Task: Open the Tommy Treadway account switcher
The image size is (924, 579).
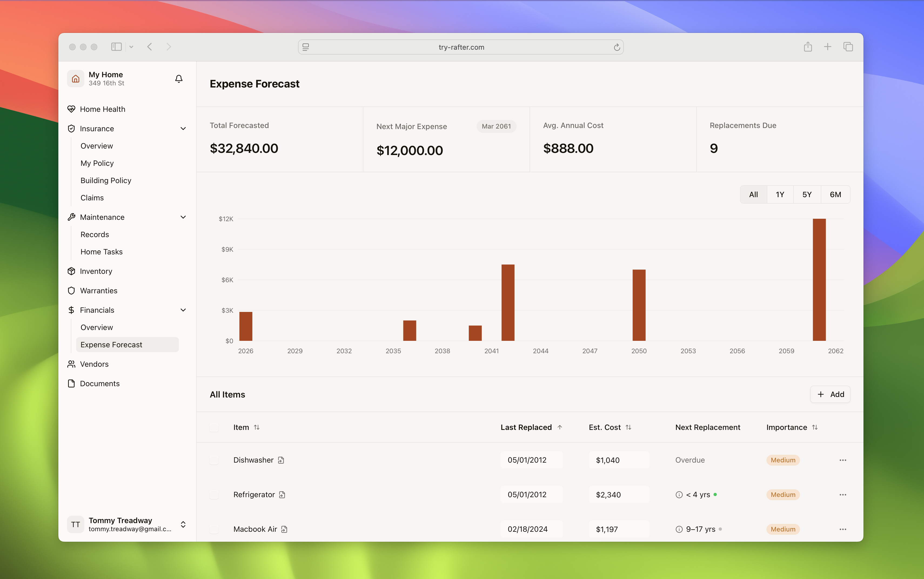Action: [183, 524]
